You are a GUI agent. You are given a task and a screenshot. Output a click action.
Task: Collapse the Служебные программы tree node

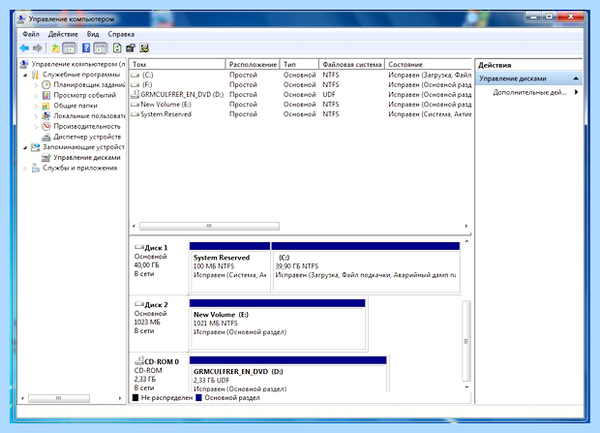pyautogui.click(x=25, y=75)
